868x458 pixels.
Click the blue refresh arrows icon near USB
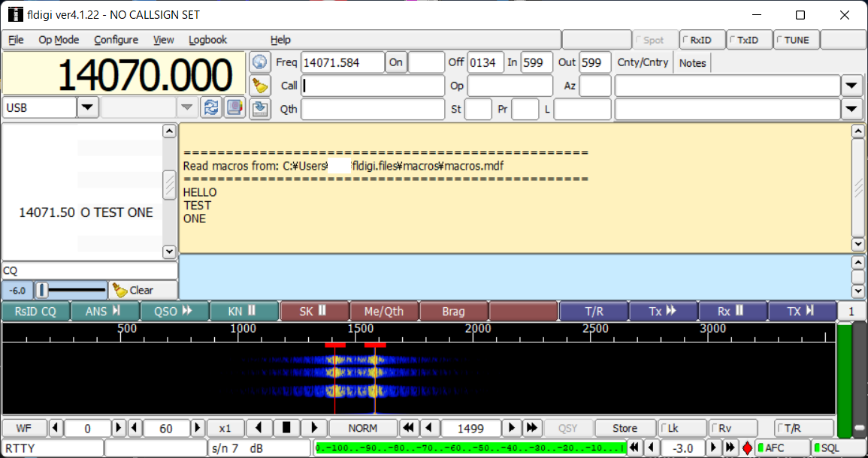click(211, 108)
